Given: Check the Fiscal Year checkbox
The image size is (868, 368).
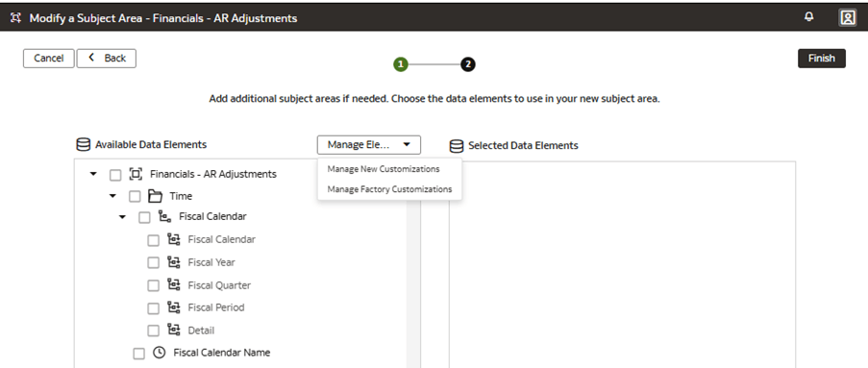Looking at the screenshot, I should click(x=154, y=263).
